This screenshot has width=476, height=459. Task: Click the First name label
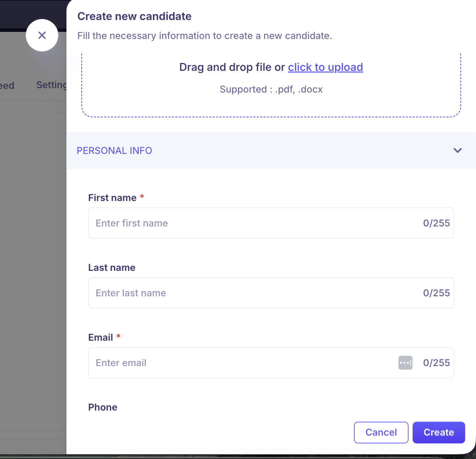pos(112,198)
